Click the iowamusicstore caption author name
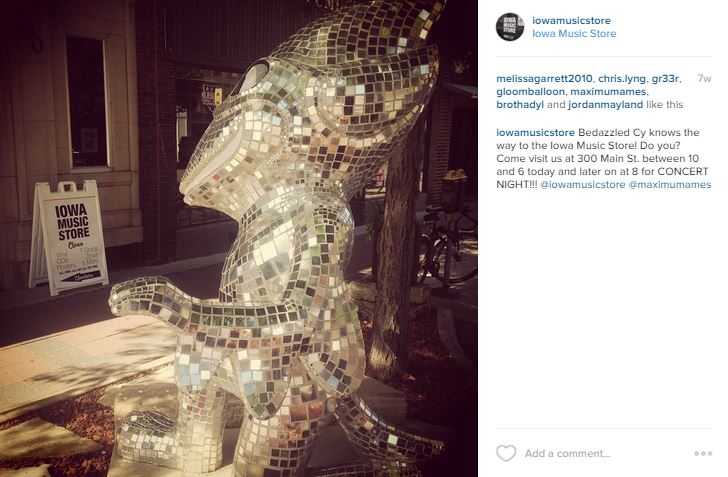This screenshot has width=728, height=477. pyautogui.click(x=535, y=132)
